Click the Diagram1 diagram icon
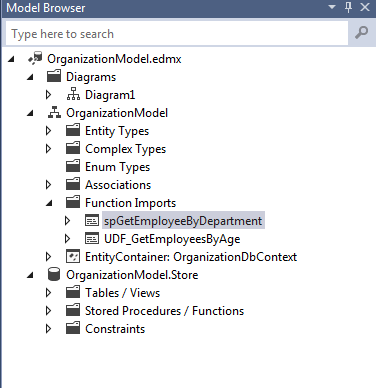This screenshot has width=376, height=388. 73,94
